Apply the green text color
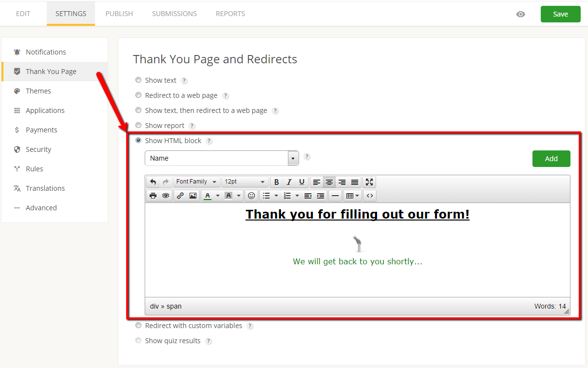The image size is (588, 368). point(208,196)
